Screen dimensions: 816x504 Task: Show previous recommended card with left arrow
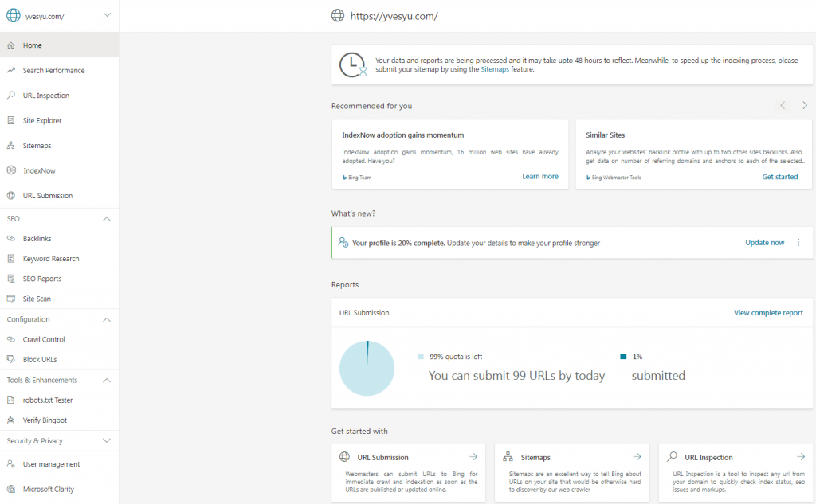pos(783,106)
